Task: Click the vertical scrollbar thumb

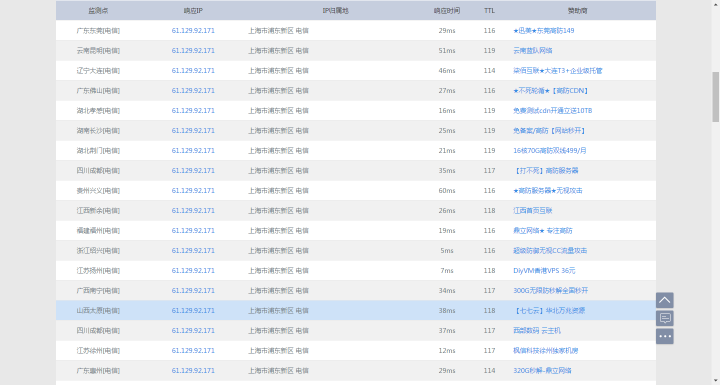Action: [x=715, y=97]
